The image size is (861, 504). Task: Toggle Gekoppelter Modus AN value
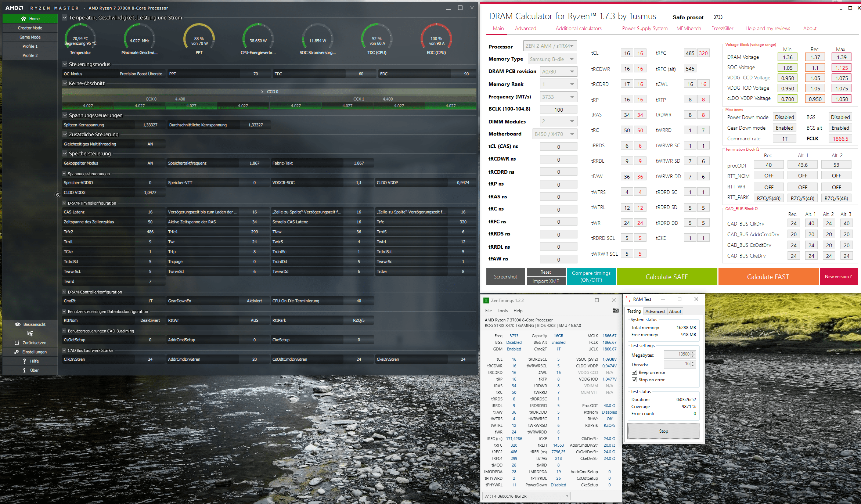point(150,163)
